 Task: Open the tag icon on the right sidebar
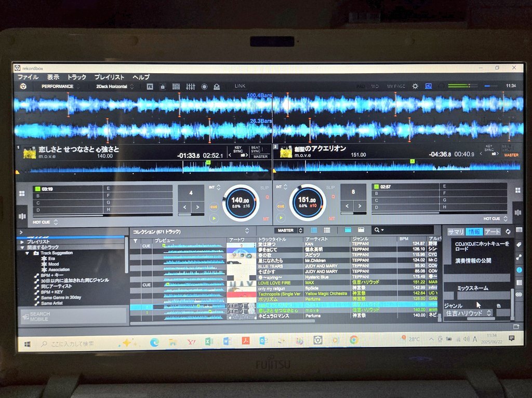[519, 244]
